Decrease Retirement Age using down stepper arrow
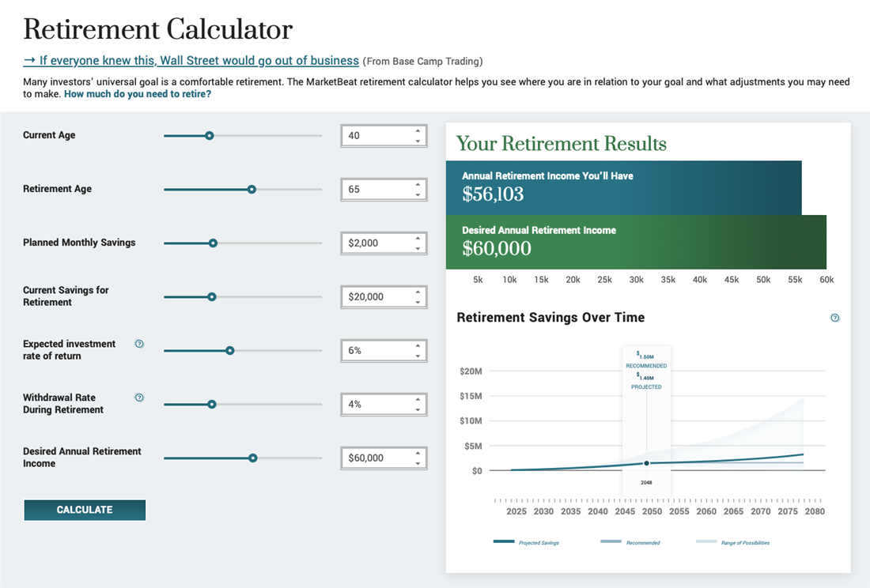This screenshot has height=588, width=870. click(418, 194)
